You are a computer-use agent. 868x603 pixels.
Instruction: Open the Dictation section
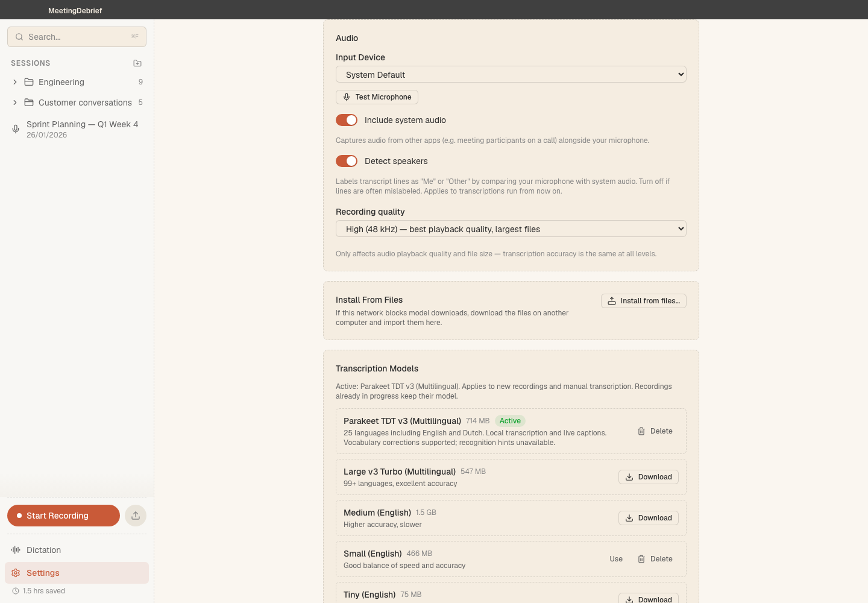coord(77,550)
